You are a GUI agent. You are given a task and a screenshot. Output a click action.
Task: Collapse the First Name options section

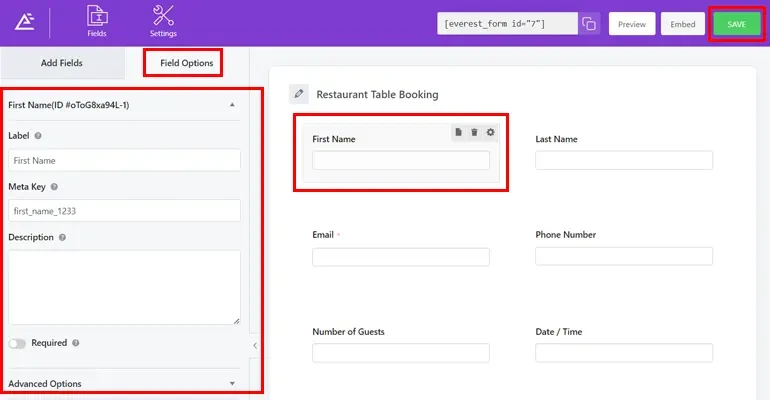[232, 104]
